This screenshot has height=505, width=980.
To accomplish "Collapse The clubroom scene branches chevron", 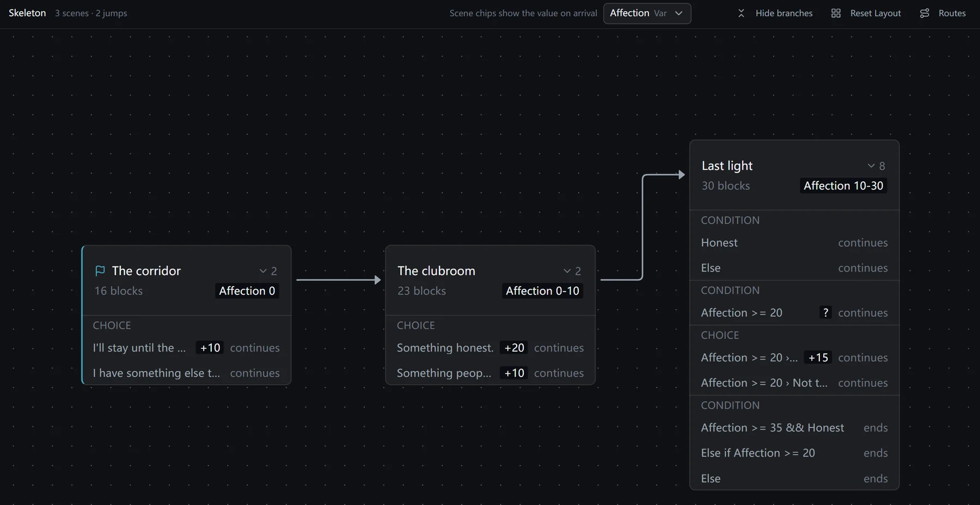I will click(x=567, y=270).
